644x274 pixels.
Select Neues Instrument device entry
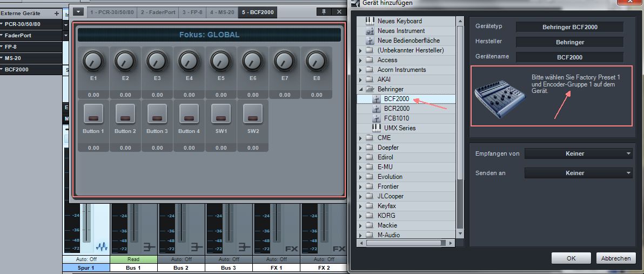(x=401, y=31)
